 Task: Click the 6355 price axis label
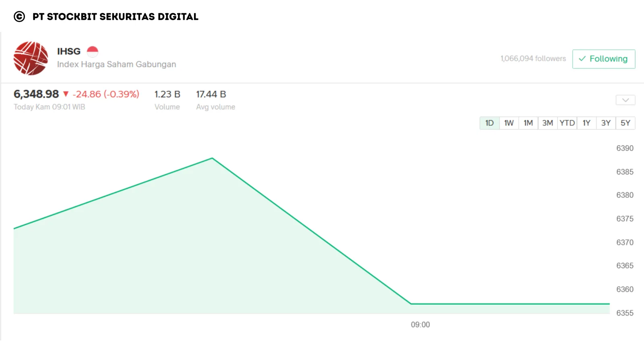[625, 313]
